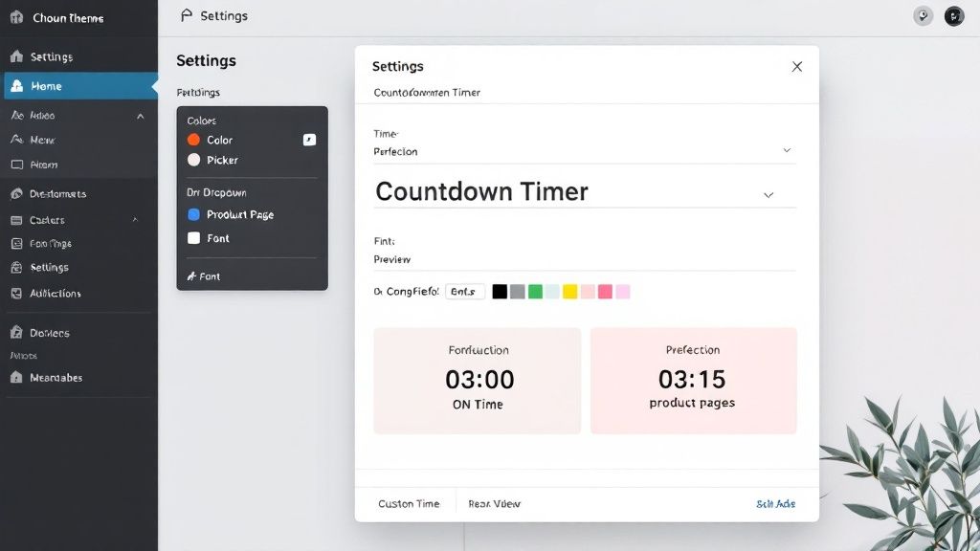This screenshot has width=980, height=551.
Task: Open the Time Perfecion dropdown
Action: 585,151
